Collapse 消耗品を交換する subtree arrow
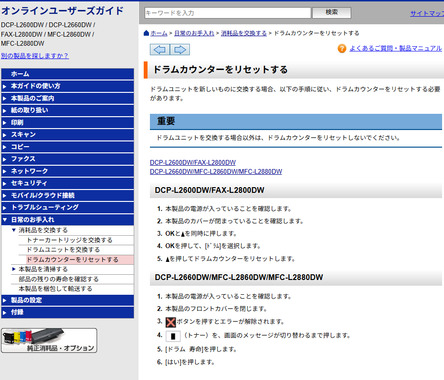The image size is (444, 380). pos(14,230)
